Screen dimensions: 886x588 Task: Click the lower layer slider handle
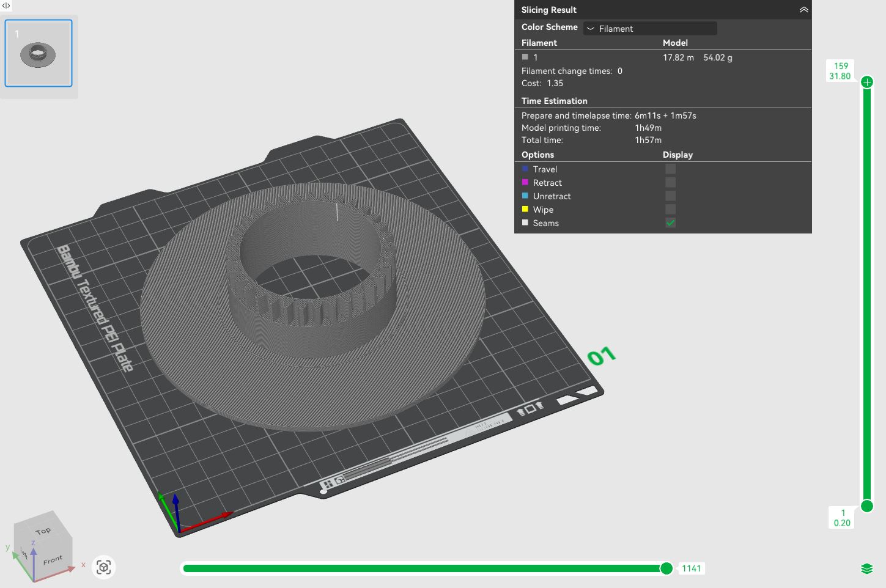click(x=867, y=505)
